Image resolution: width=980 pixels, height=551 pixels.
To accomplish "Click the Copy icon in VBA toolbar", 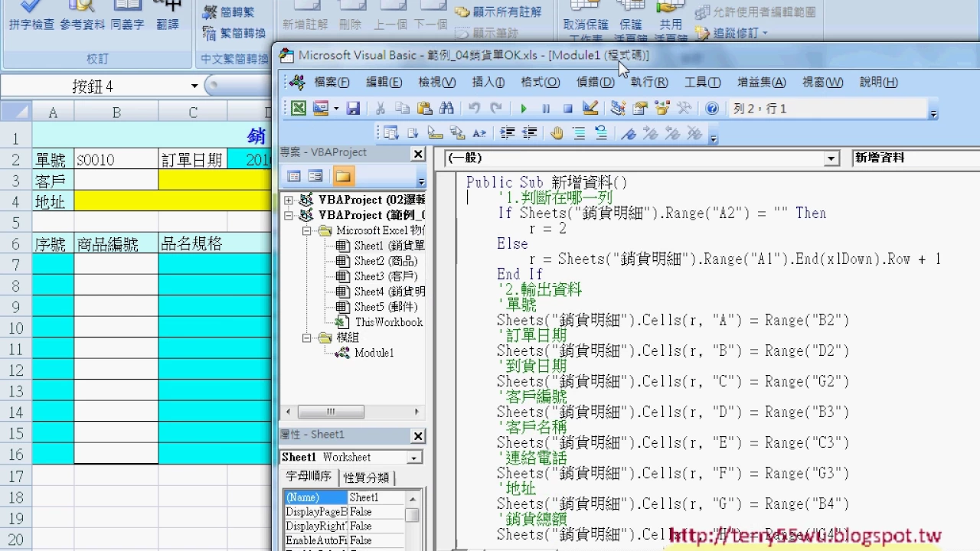I will (402, 109).
